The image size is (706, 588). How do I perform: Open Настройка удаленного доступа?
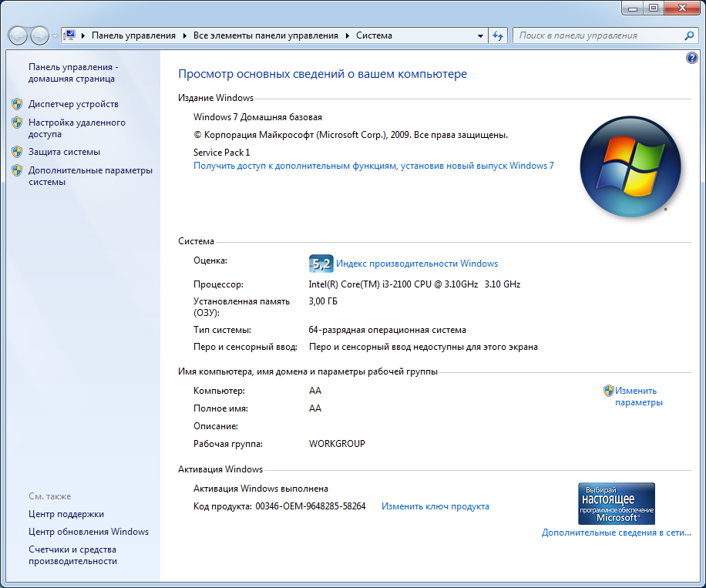pyautogui.click(x=77, y=129)
